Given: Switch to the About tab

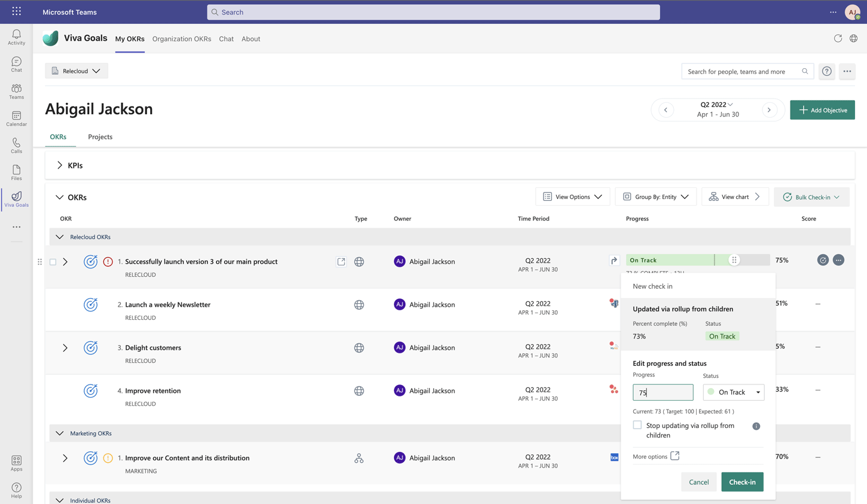Looking at the screenshot, I should coord(251,39).
